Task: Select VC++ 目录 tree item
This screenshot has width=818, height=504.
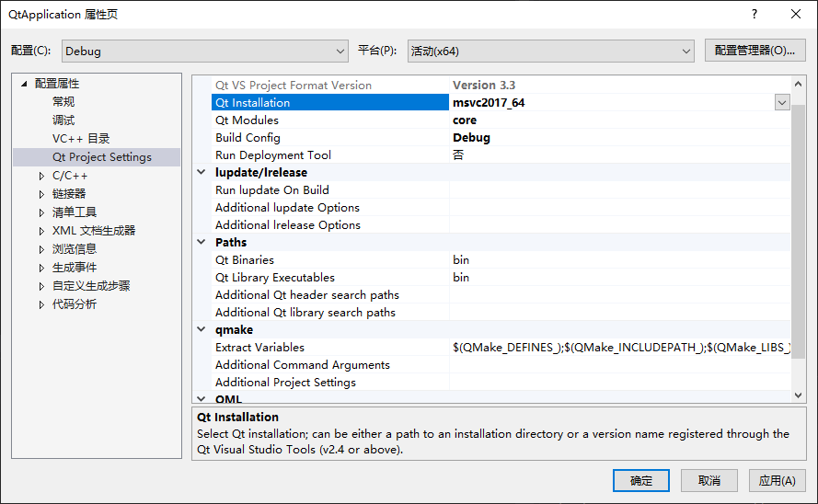Action: coord(81,139)
